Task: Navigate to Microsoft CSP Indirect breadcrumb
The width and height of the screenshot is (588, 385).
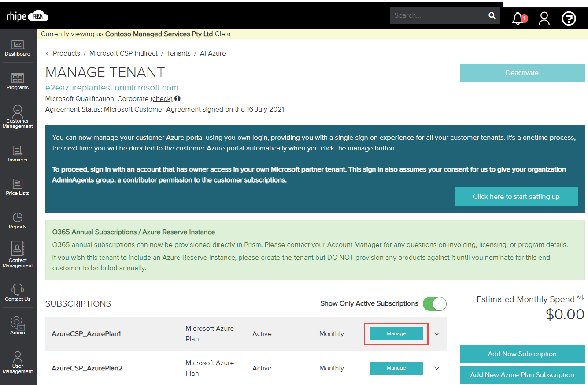Action: (x=123, y=53)
